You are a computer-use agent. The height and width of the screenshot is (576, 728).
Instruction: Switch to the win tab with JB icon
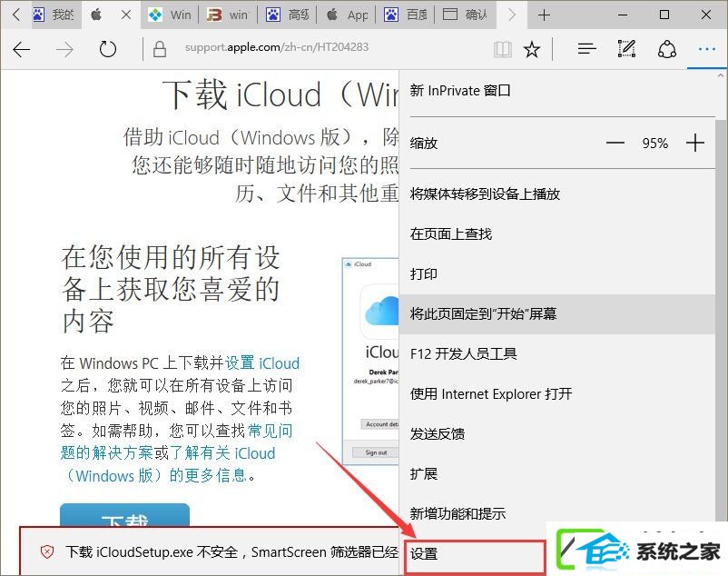point(228,15)
